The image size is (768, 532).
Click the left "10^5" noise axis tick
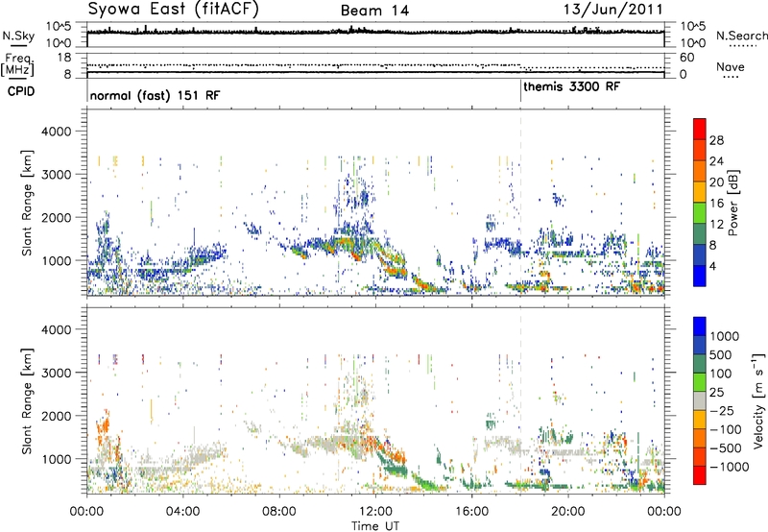pos(59,27)
